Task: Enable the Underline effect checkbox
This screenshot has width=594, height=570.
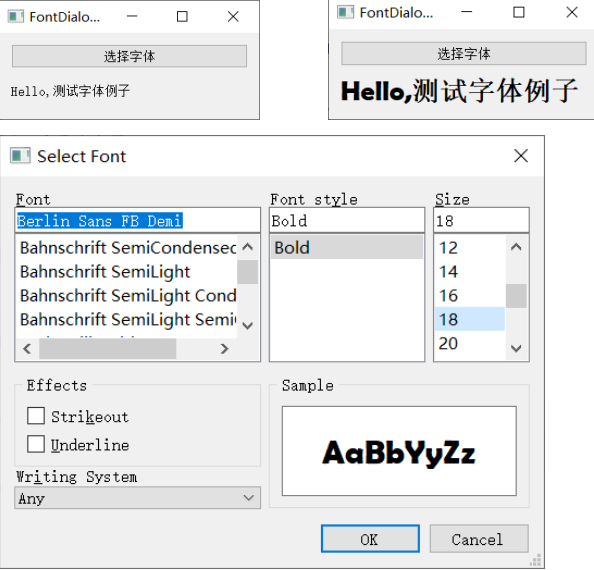Action: (36, 444)
